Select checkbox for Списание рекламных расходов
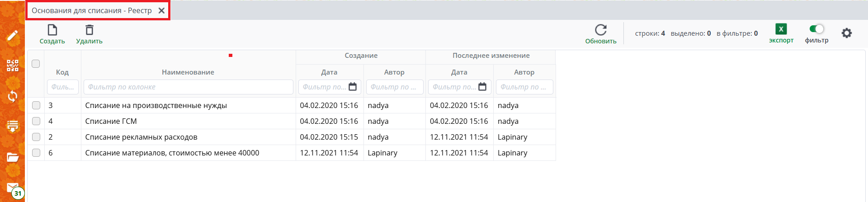Screen dimensions: 868x202 pyautogui.click(x=36, y=137)
